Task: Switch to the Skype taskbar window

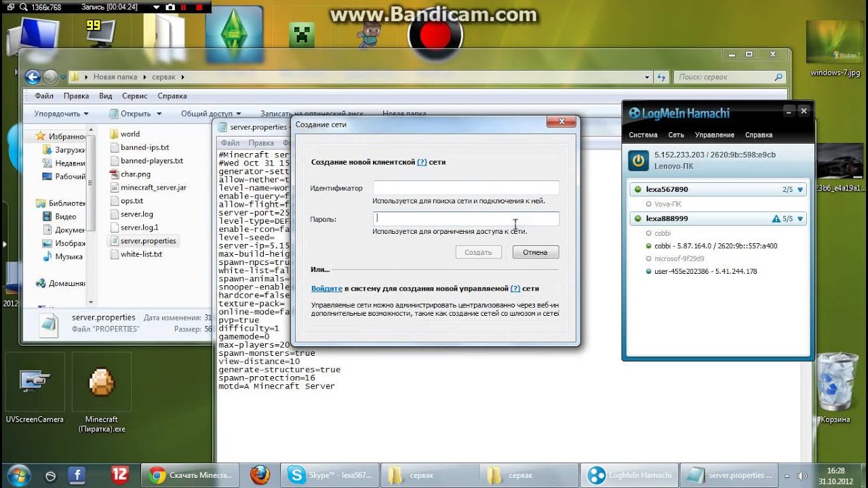Action: 329,475
